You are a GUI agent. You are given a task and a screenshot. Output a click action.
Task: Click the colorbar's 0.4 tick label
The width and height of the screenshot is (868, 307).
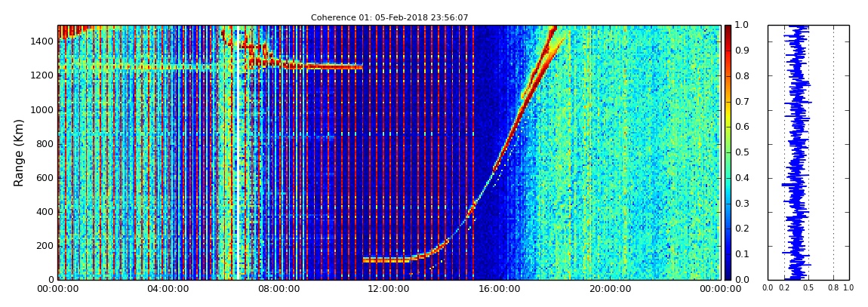[x=743, y=178]
